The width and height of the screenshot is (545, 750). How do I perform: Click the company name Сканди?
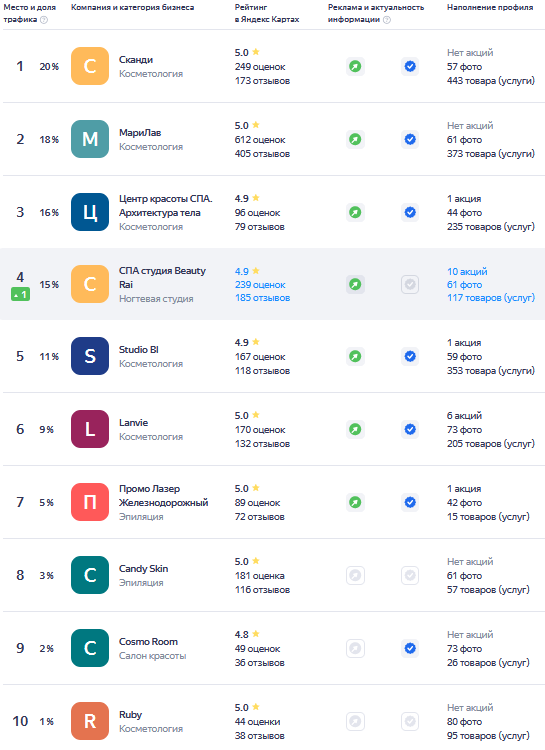136,60
